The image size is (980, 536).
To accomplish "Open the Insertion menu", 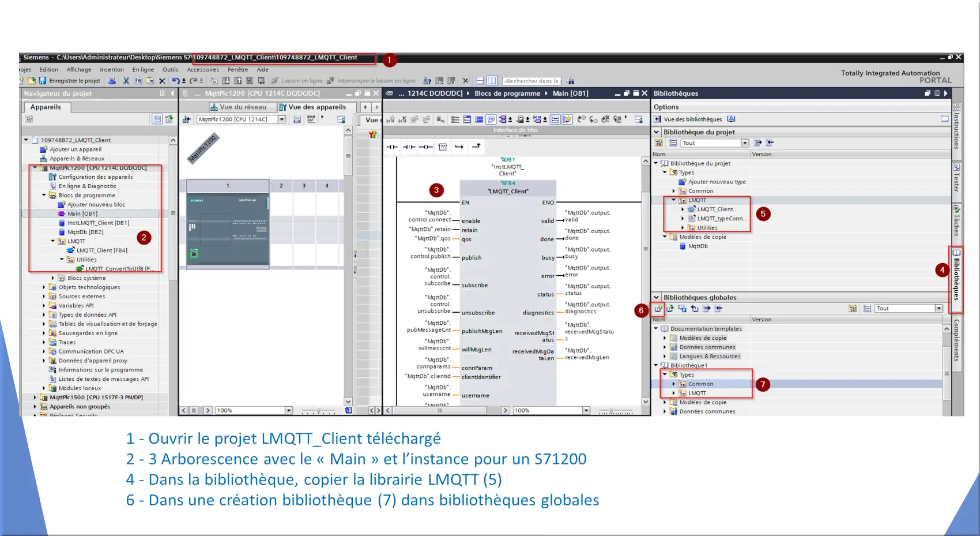I will [112, 69].
